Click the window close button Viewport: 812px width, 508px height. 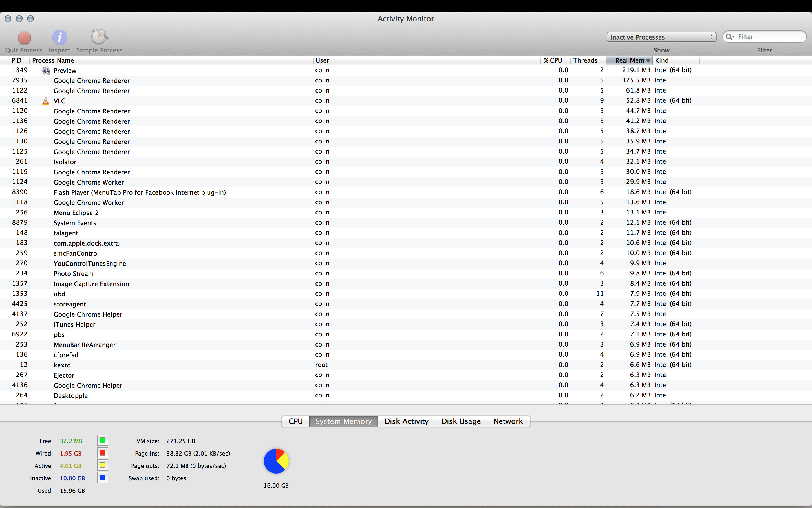click(x=8, y=19)
